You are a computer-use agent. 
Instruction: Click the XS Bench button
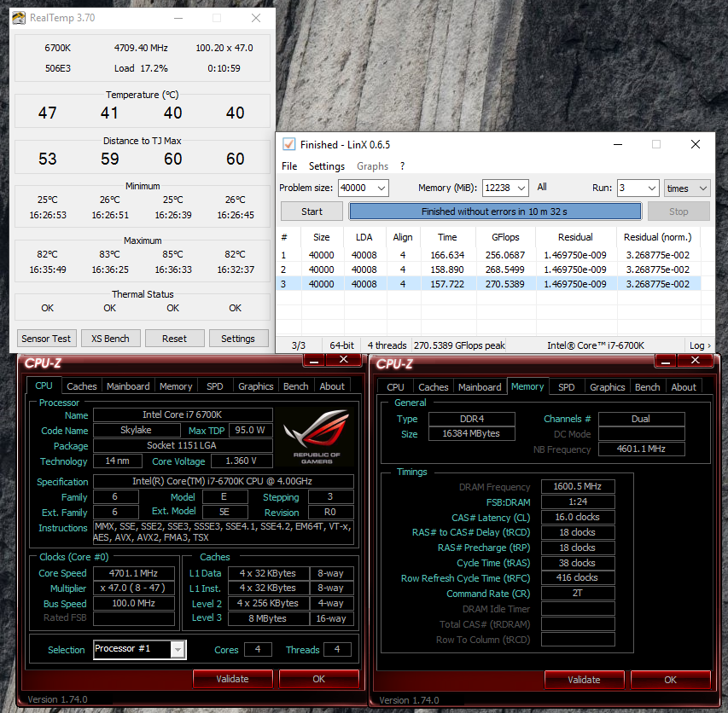[110, 339]
